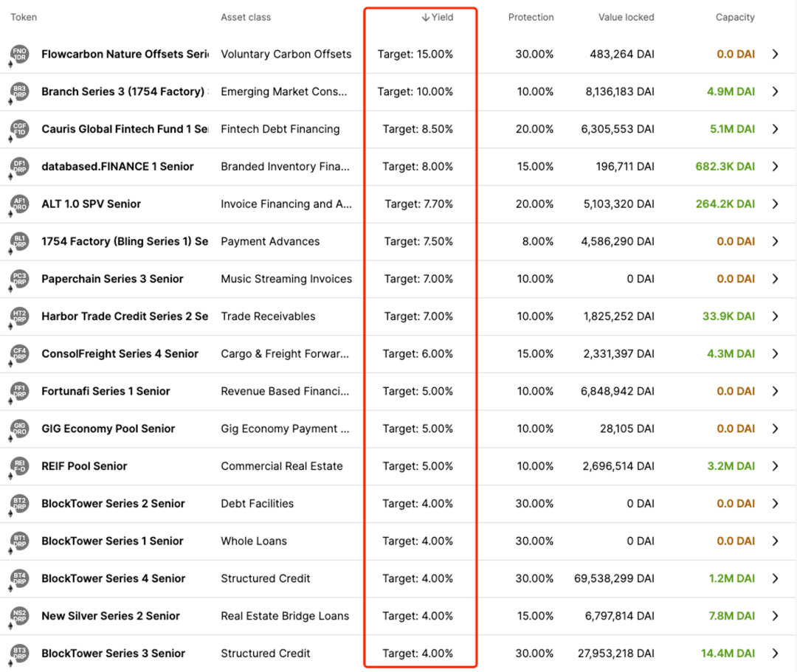797x672 pixels.
Task: Expand the REIF Pool Senior row chevron
Action: pyautogui.click(x=775, y=466)
